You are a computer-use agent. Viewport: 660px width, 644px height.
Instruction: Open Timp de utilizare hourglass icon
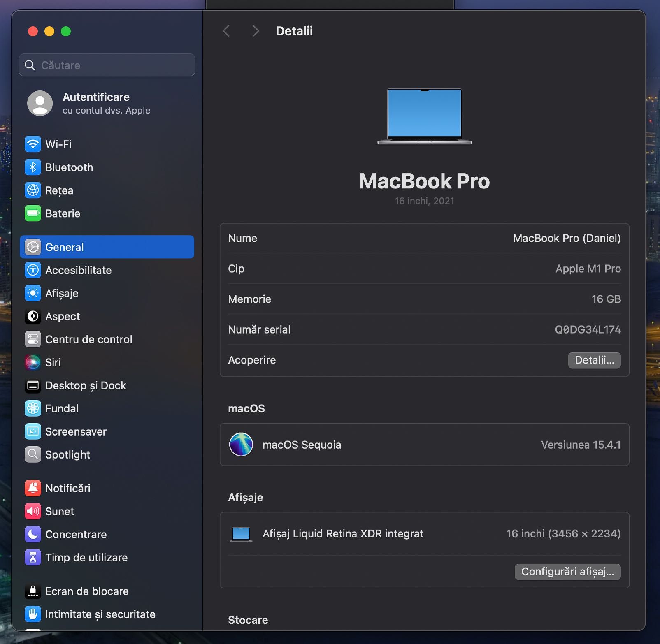[33, 557]
